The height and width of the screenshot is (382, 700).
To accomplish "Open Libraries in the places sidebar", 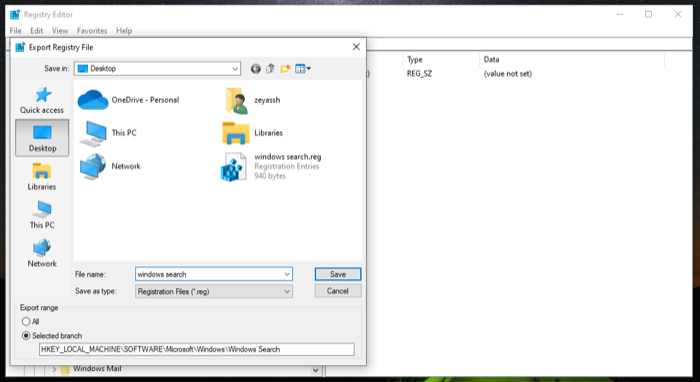I will 42,177.
